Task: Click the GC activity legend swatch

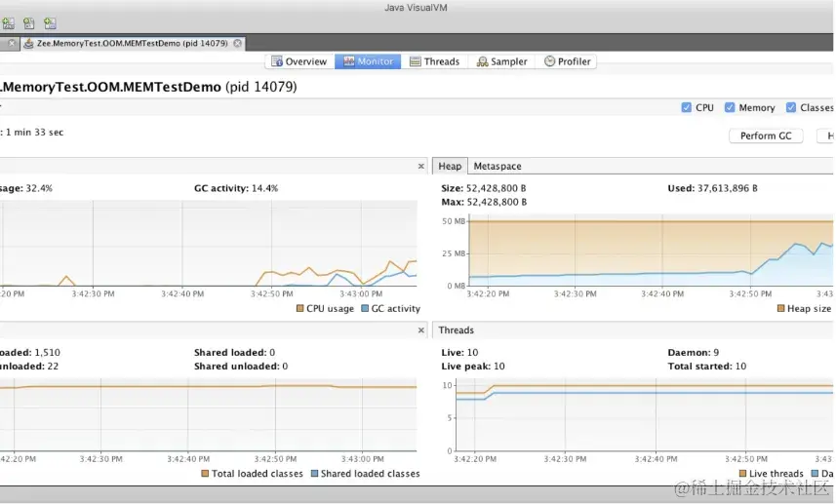Action: (x=365, y=308)
